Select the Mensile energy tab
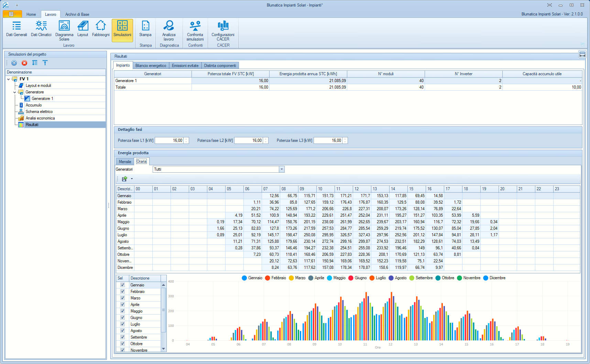The height and width of the screenshot is (364, 590). [x=125, y=162]
